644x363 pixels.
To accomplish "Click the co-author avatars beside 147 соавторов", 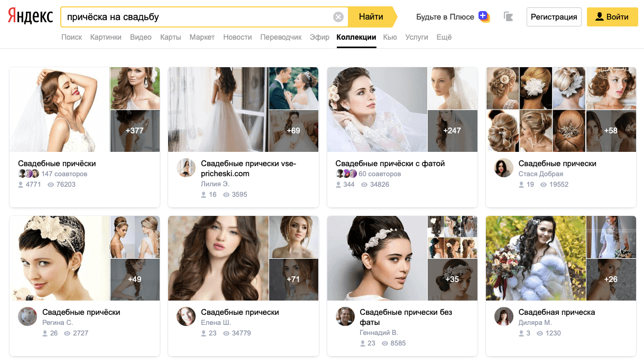I will [x=29, y=174].
